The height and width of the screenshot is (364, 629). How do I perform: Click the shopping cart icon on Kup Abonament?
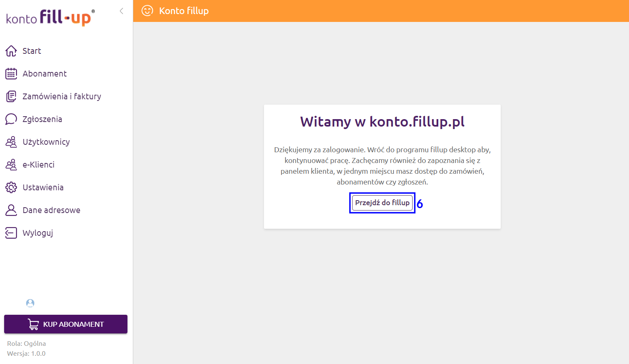pyautogui.click(x=34, y=324)
